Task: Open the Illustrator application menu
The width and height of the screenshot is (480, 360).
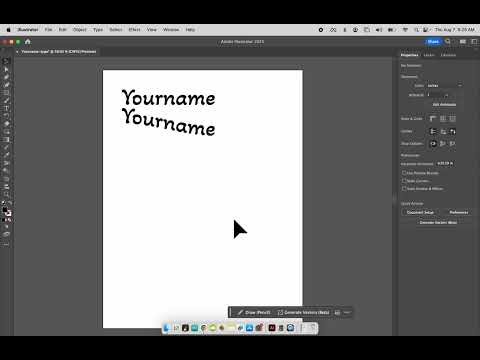Action: pyautogui.click(x=28, y=30)
